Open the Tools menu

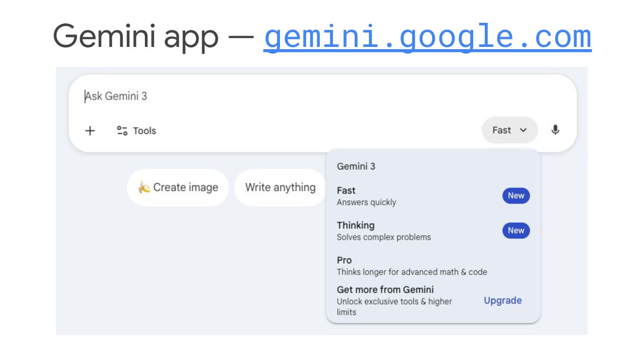136,130
